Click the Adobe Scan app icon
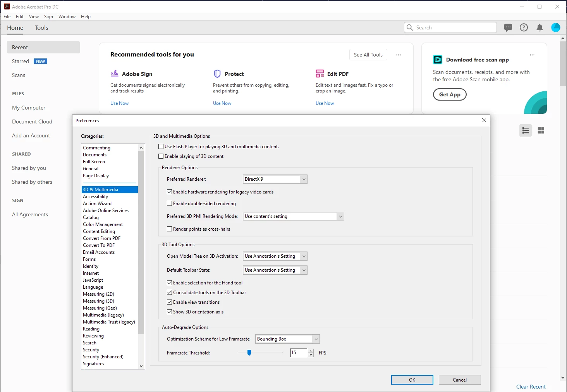This screenshot has height=392, width=567. coord(438,60)
